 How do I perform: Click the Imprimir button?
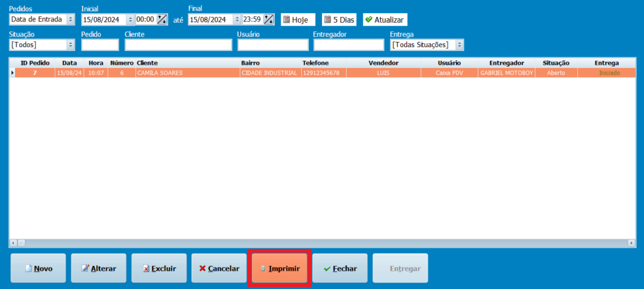tap(279, 268)
